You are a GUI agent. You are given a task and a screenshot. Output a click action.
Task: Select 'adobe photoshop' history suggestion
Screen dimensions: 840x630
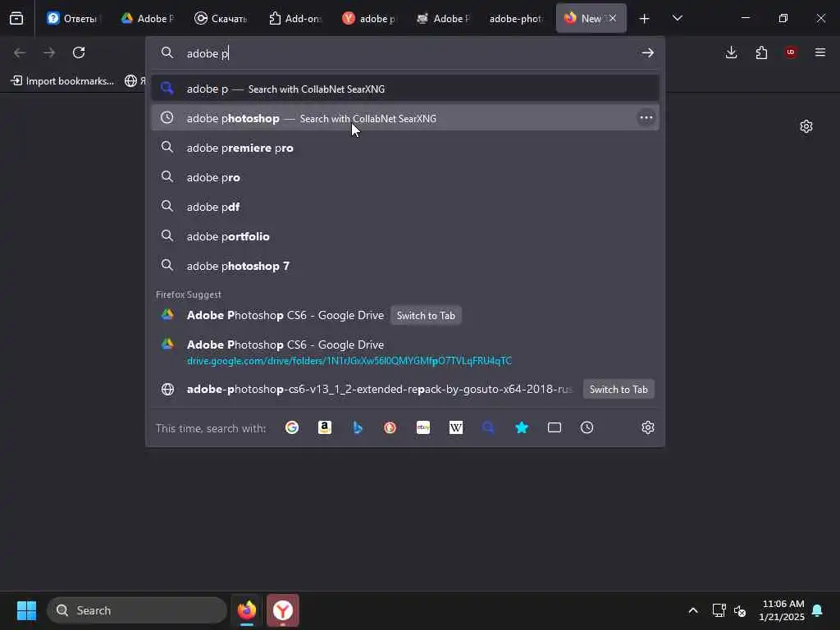(x=405, y=118)
